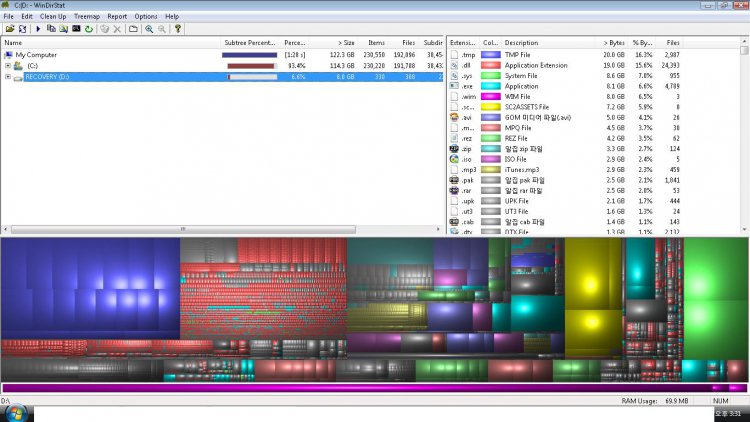
Task: Click the .dll file type icon
Action: 454,65
